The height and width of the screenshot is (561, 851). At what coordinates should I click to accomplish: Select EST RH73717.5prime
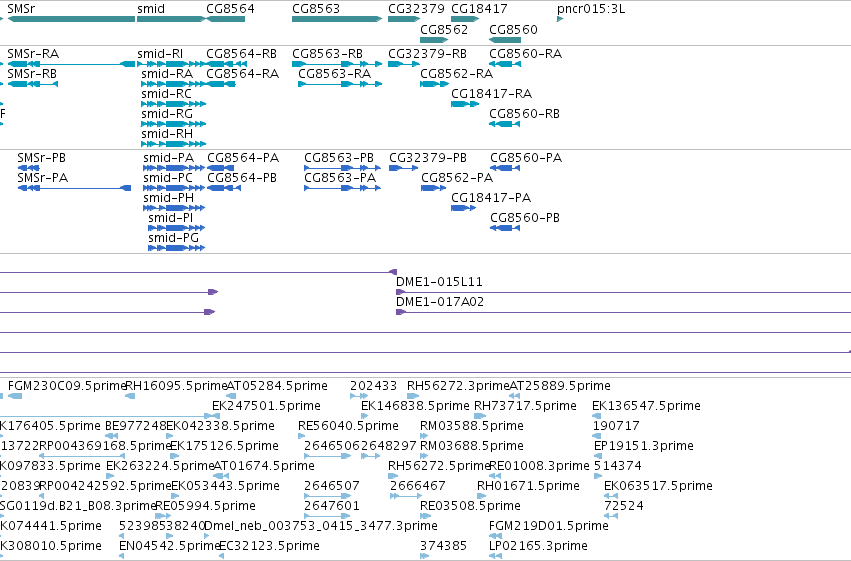tap(525, 406)
